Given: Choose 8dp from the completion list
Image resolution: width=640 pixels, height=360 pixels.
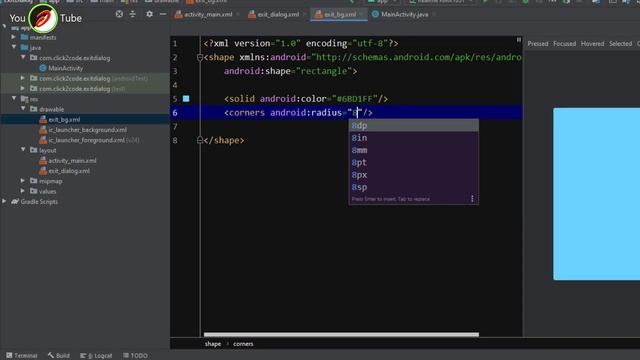Looking at the screenshot, I should click(413, 126).
